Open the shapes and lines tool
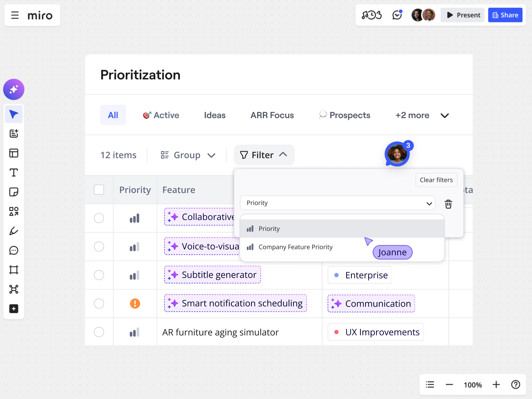This screenshot has height=399, width=532. [x=14, y=211]
